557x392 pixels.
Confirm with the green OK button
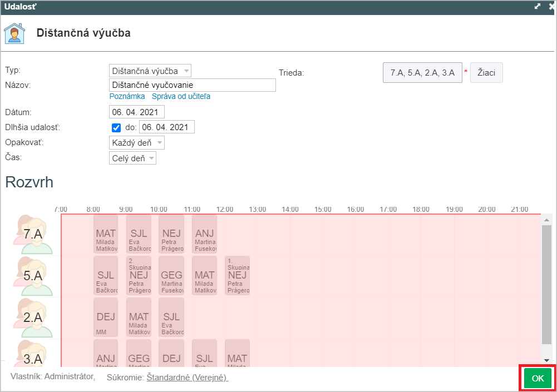pos(538,379)
